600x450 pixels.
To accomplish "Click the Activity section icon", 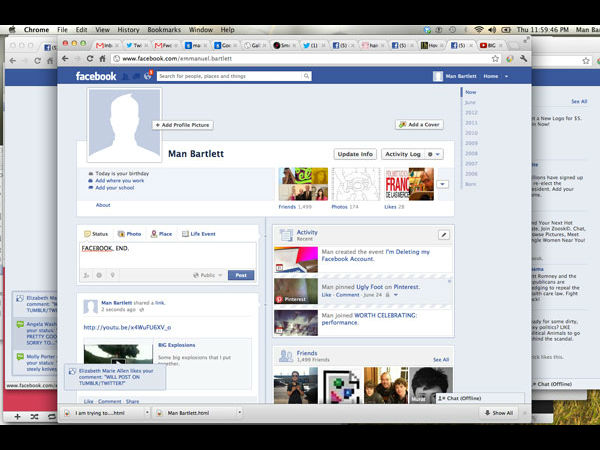I will [286, 235].
